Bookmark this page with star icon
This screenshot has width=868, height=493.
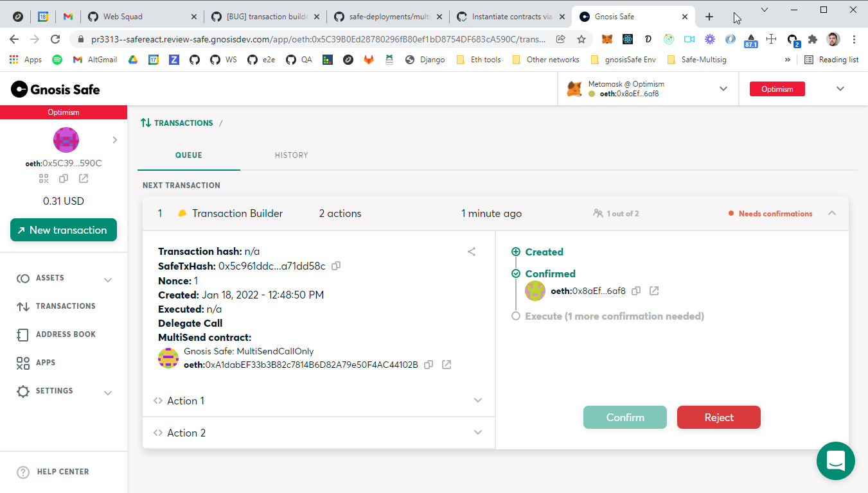click(x=581, y=39)
